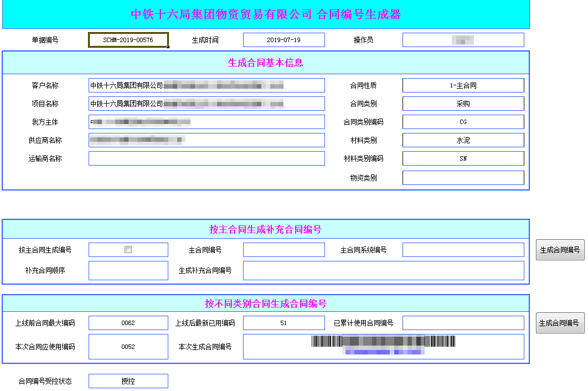The image size is (588, 391).
Task: Open the 合同性质 field showing 1-主合同
Action: click(x=463, y=85)
